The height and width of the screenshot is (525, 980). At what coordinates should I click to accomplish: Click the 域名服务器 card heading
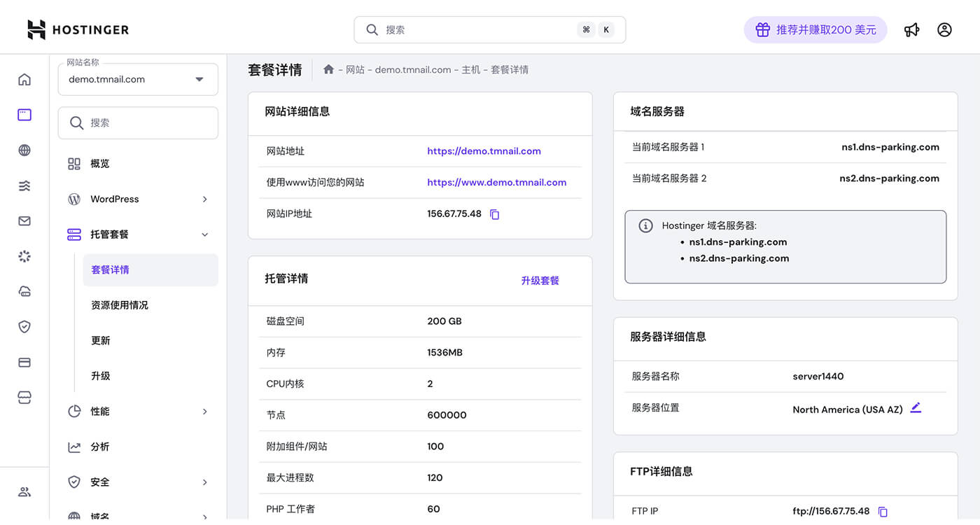click(x=657, y=111)
